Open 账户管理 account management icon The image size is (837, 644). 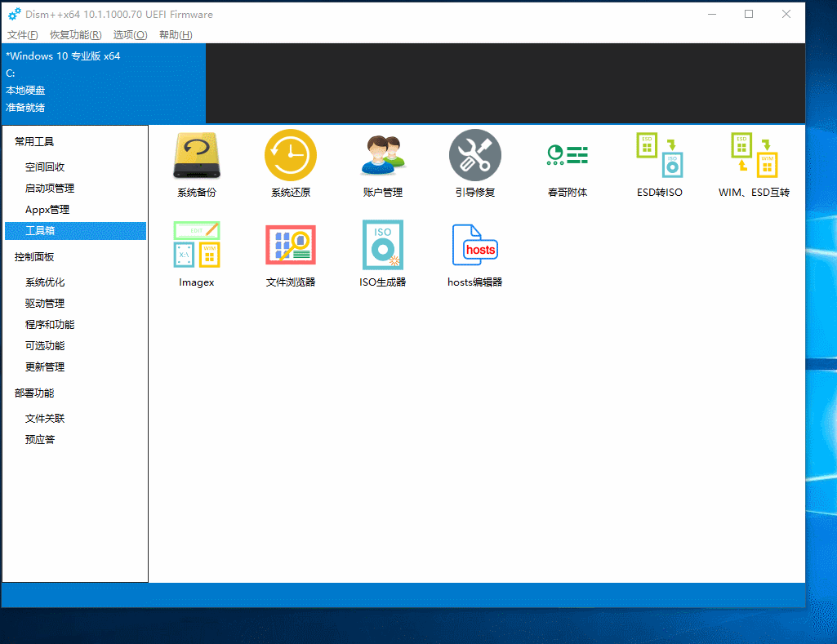tap(383, 155)
